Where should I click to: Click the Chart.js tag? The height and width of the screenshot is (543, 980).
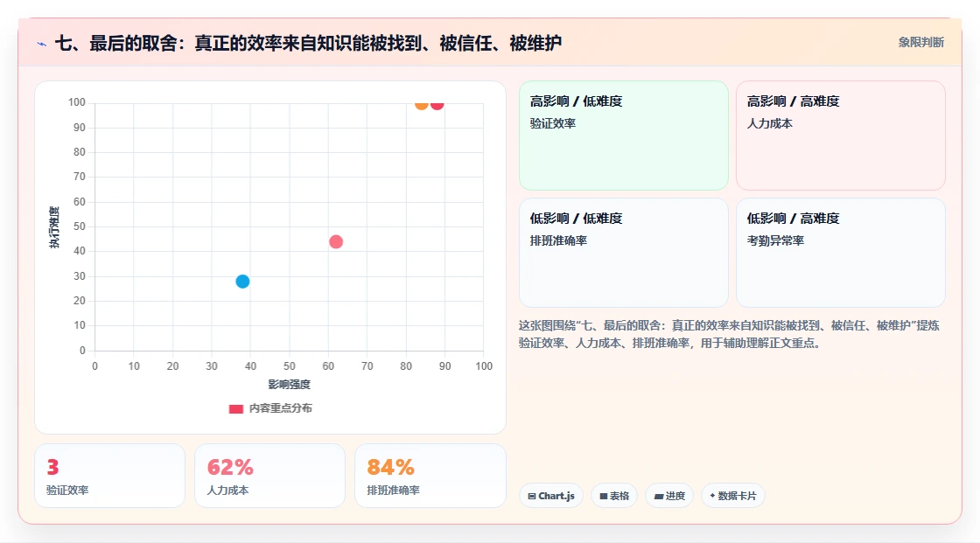(x=551, y=496)
